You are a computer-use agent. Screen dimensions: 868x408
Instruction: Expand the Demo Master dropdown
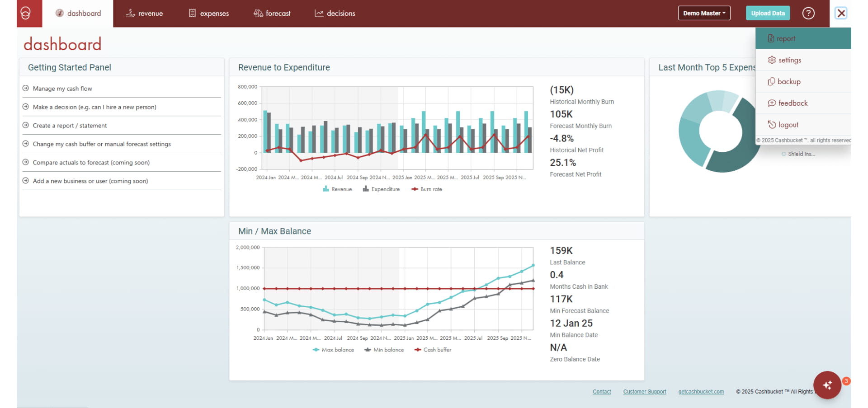(x=703, y=13)
